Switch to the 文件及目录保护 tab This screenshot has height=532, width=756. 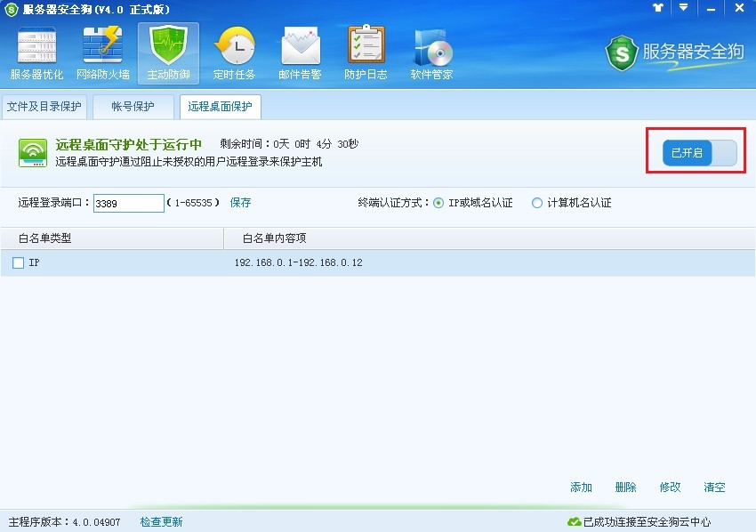click(x=44, y=107)
